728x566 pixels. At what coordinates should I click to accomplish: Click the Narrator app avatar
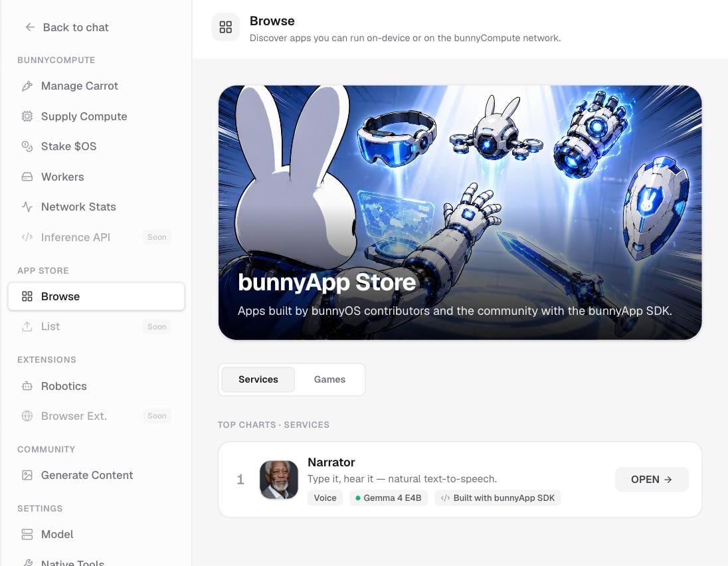coord(278,480)
